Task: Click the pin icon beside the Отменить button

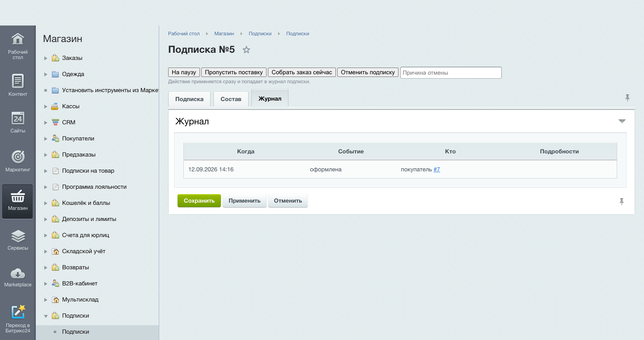Action: tap(622, 202)
